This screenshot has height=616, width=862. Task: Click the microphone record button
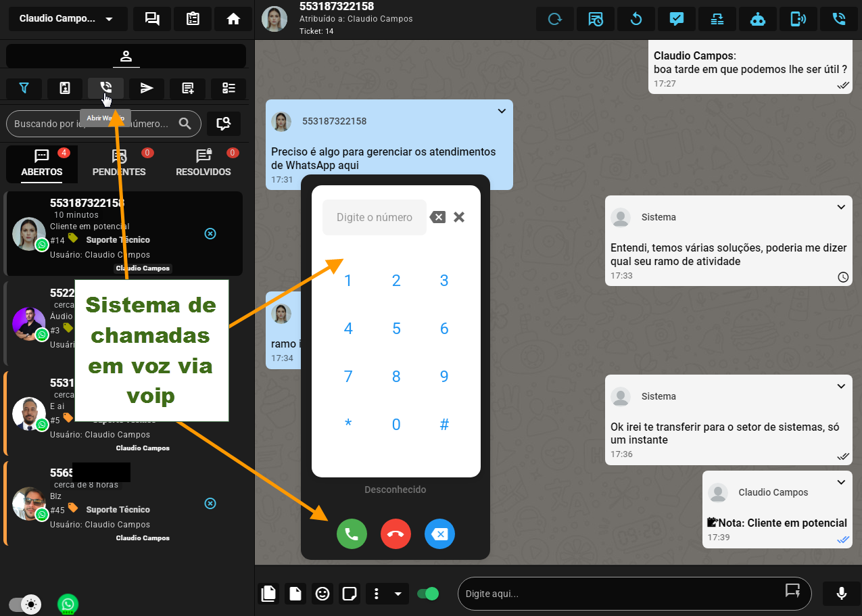841,593
